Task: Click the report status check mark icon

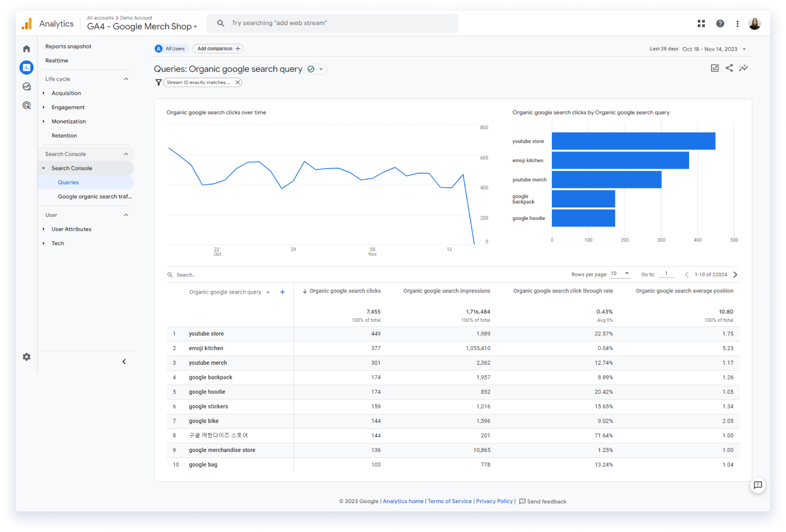Action: [311, 69]
